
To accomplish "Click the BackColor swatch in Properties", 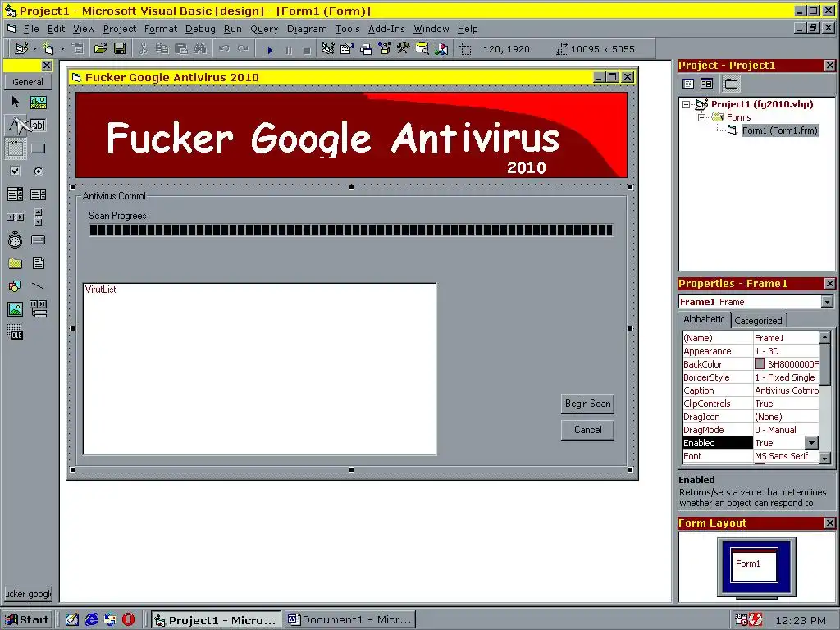I will coord(760,364).
